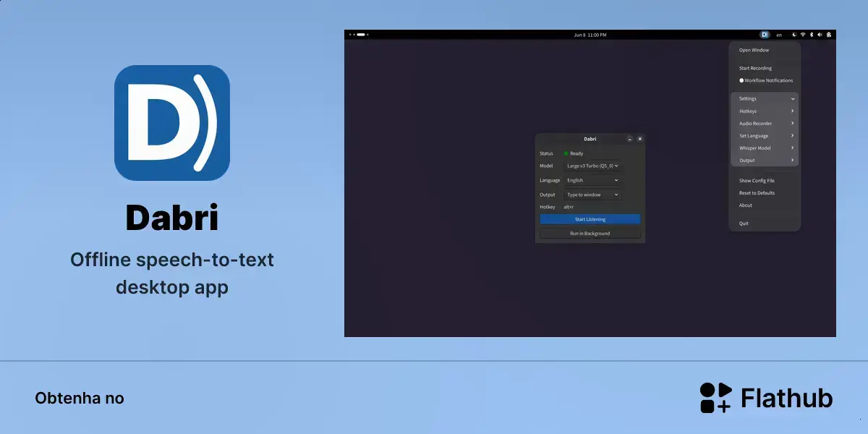Click the Dabri window title
Viewport: 868px width, 434px height.
click(x=590, y=139)
